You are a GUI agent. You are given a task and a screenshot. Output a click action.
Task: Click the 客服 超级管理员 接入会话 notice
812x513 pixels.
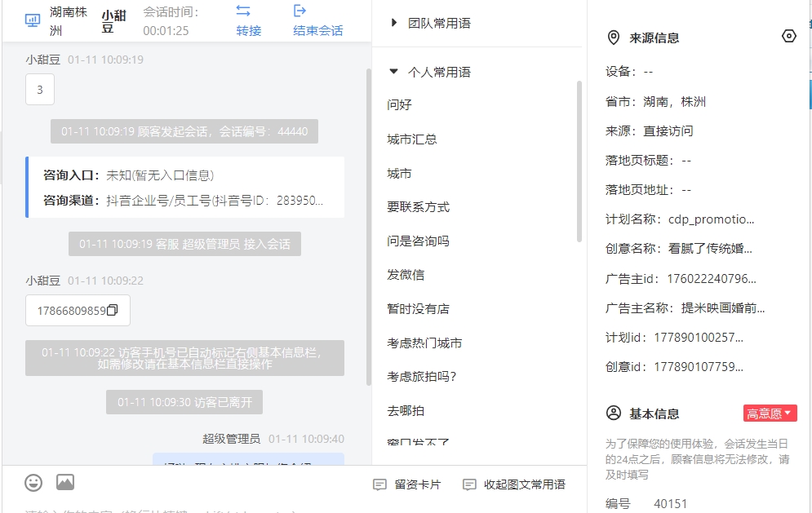[x=184, y=244]
